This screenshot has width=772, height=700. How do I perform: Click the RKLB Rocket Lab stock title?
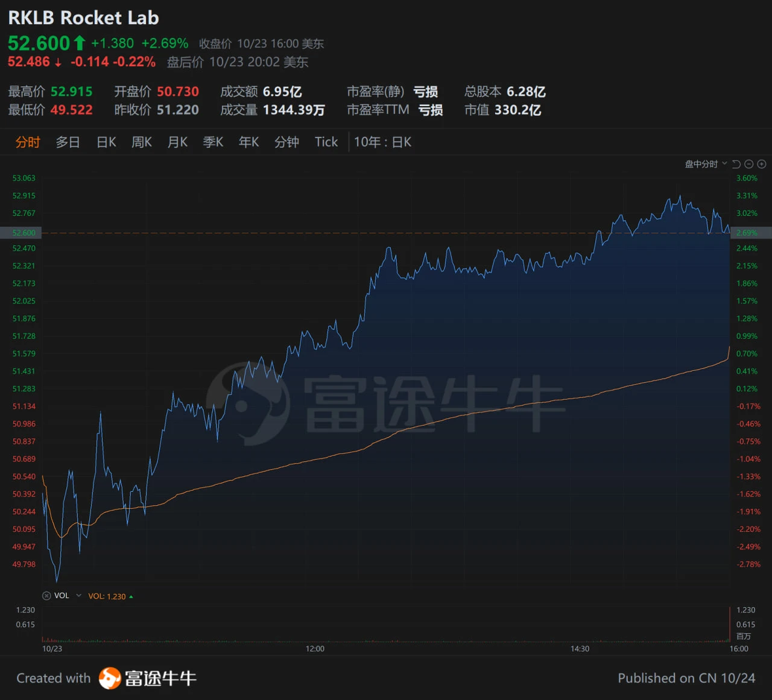[83, 18]
